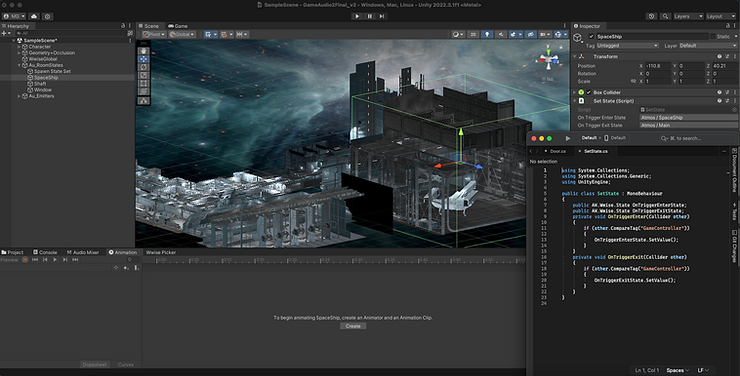Open the Global dropdown in Scene toolbar
740x376 pixels.
point(182,34)
